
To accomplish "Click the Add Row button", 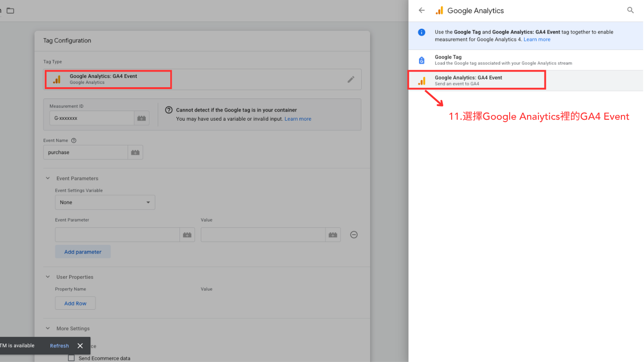I will click(x=75, y=304).
